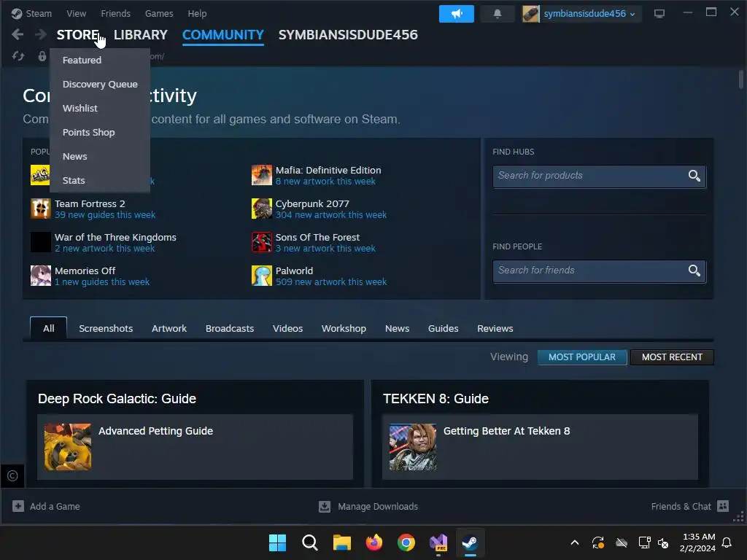
Task: Open the notifications bell
Action: pos(498,14)
